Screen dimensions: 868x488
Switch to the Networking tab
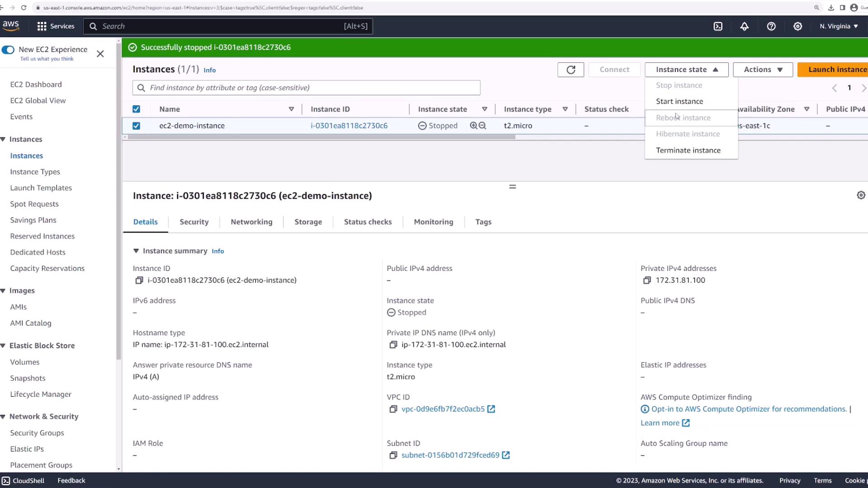pos(251,222)
